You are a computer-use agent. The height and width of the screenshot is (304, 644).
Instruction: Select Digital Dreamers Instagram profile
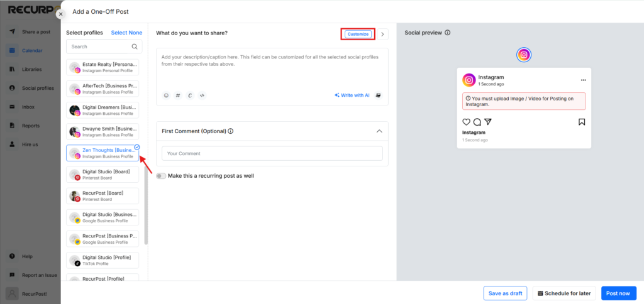coord(103,110)
